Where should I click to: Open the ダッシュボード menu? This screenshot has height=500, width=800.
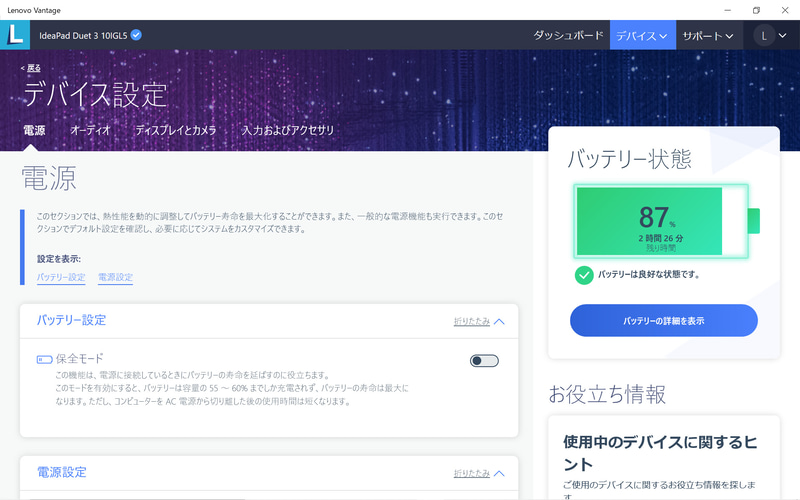[x=568, y=35]
